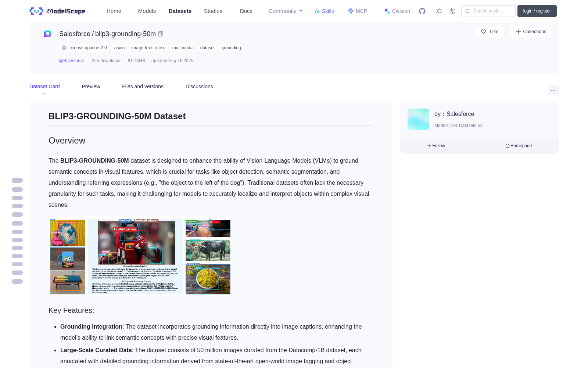Click the Salesforce breadcrumb in dataset title
Viewport: 588px width, 368px height.
tap(75, 34)
